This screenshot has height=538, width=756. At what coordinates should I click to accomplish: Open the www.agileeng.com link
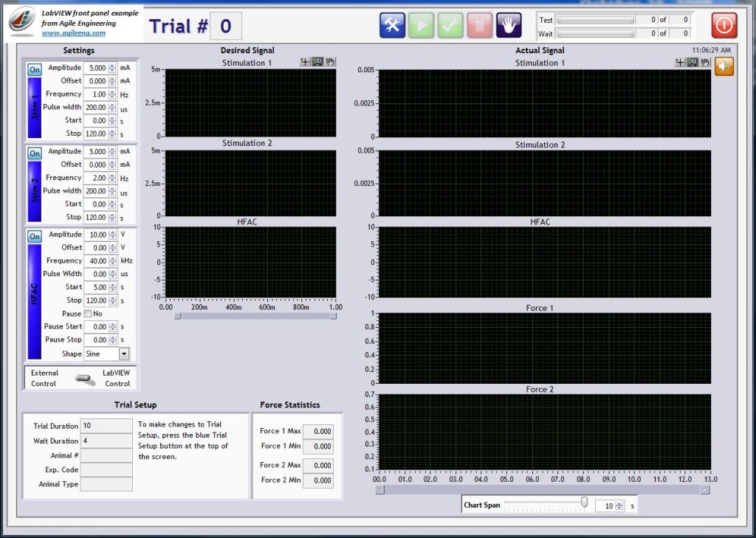(73, 33)
